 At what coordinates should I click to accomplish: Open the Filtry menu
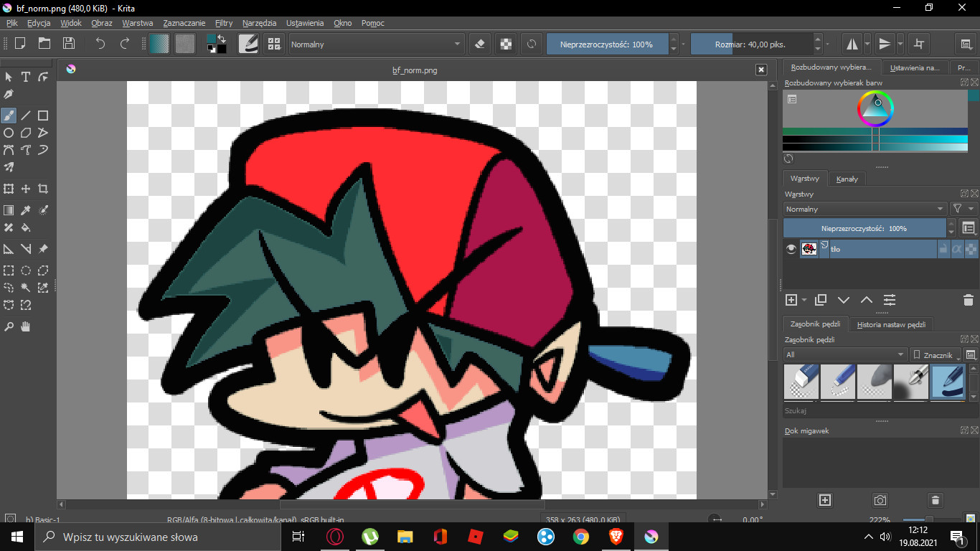tap(224, 23)
